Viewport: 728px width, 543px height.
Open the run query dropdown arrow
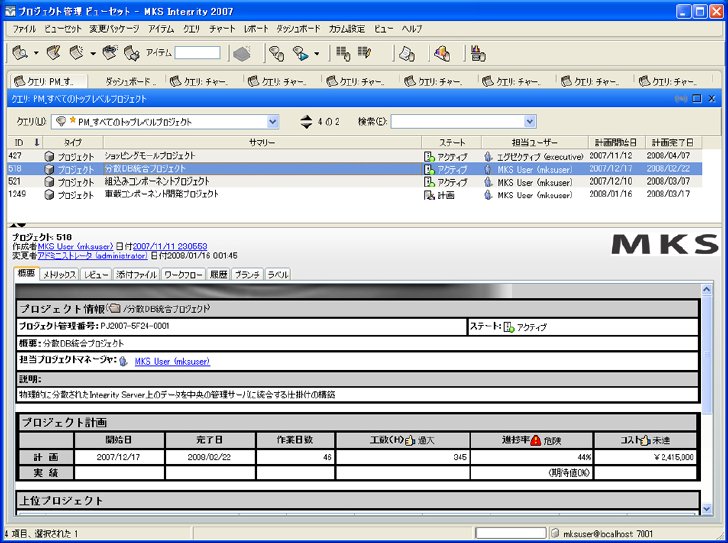coord(317,53)
